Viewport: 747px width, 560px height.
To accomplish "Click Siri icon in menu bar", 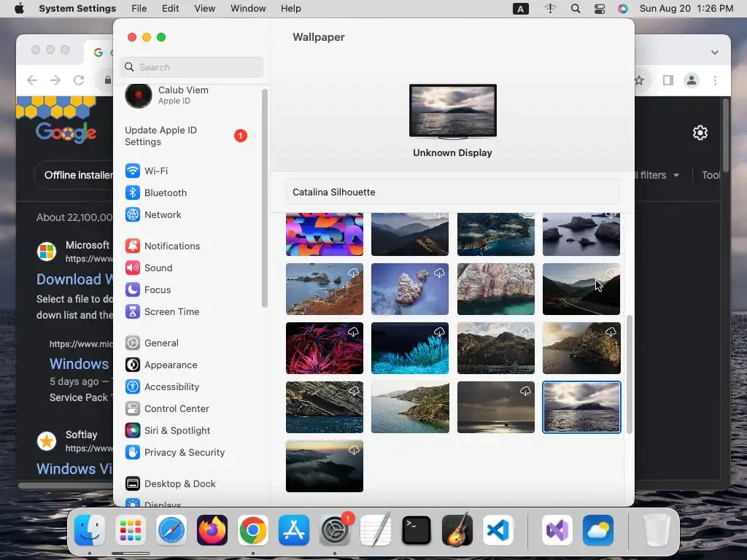I will coord(623,9).
